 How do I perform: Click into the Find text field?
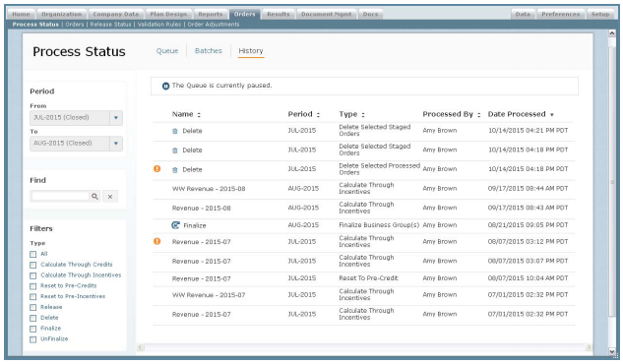[60, 196]
